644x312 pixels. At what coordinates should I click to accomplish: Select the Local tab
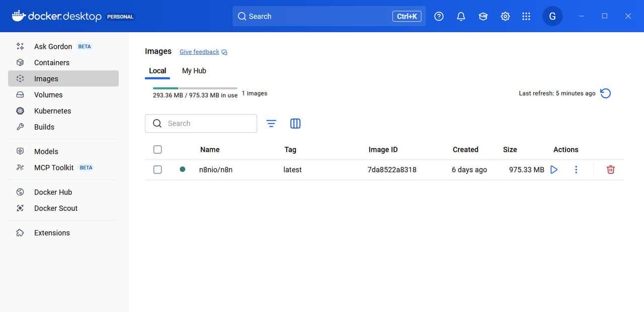click(x=157, y=70)
